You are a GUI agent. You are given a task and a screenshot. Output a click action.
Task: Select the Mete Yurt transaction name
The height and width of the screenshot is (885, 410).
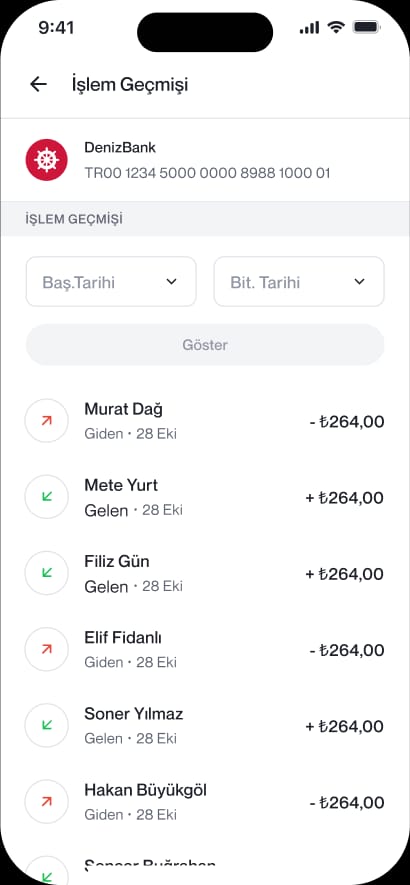click(x=121, y=485)
